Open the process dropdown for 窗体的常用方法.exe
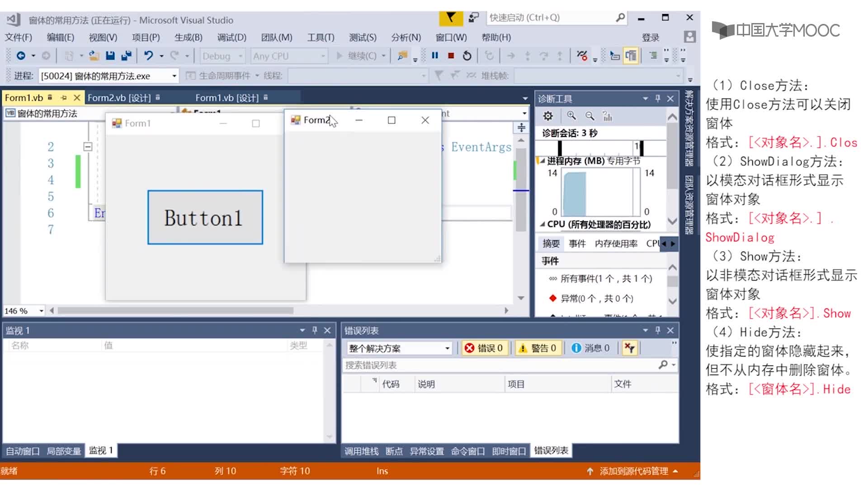This screenshot has height=488, width=868. 174,76
